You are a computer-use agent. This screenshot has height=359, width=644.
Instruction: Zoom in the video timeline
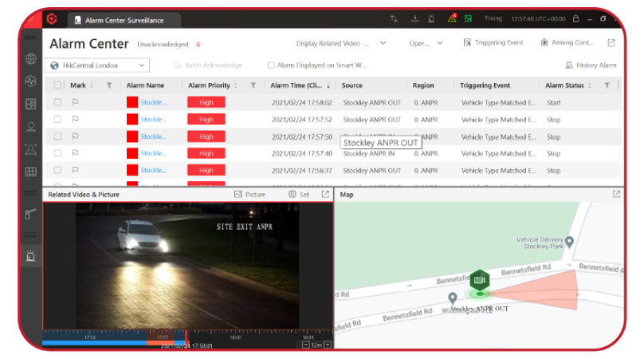[x=328, y=345]
